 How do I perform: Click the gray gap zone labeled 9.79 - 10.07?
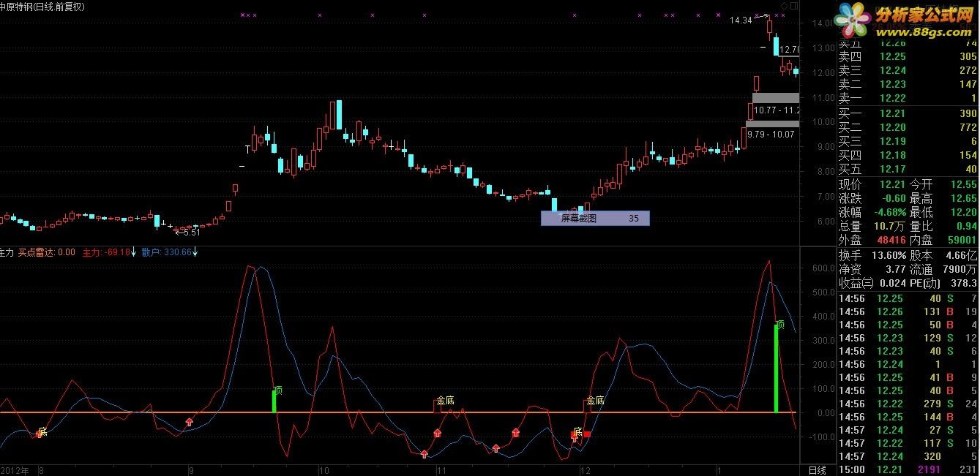point(772,124)
